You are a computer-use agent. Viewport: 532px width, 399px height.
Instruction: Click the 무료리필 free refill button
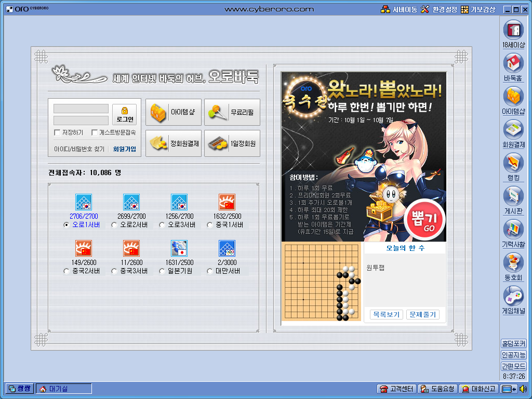click(x=232, y=112)
